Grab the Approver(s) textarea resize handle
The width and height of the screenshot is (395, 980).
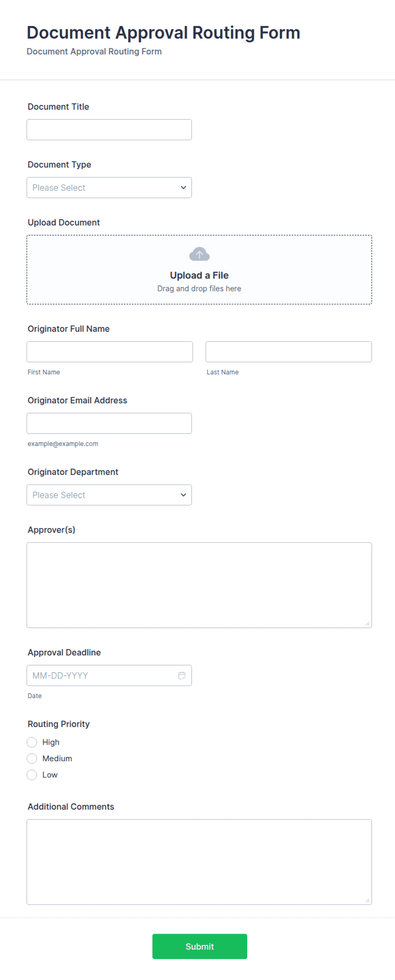pyautogui.click(x=367, y=623)
